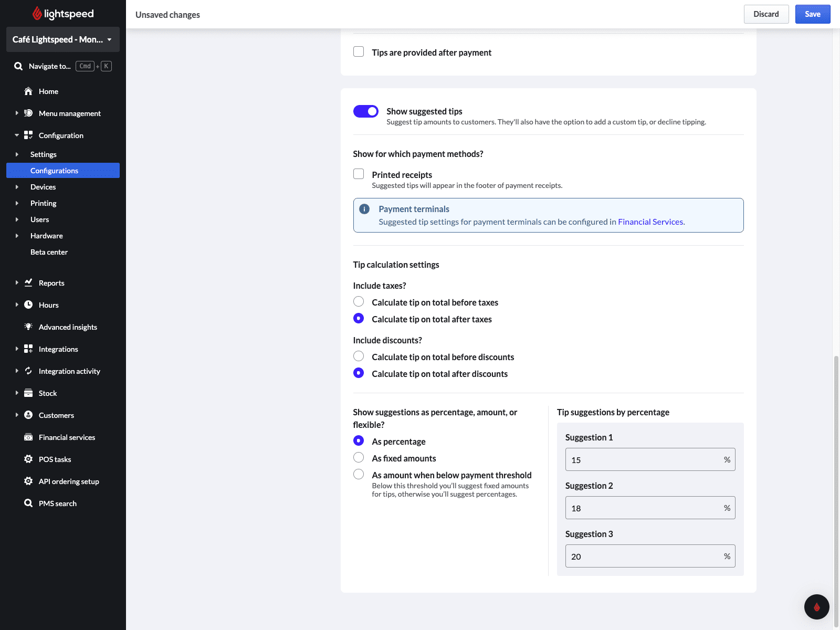Disable the Show suggested tips toggle
Screen dimensions: 840x630
click(x=365, y=111)
